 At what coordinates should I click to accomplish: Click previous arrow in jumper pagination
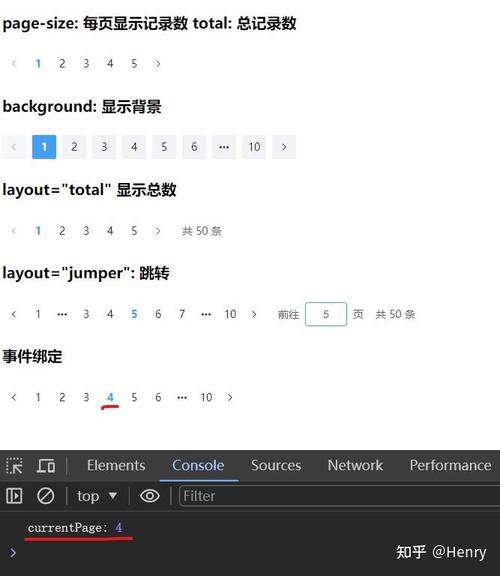pos(14,314)
